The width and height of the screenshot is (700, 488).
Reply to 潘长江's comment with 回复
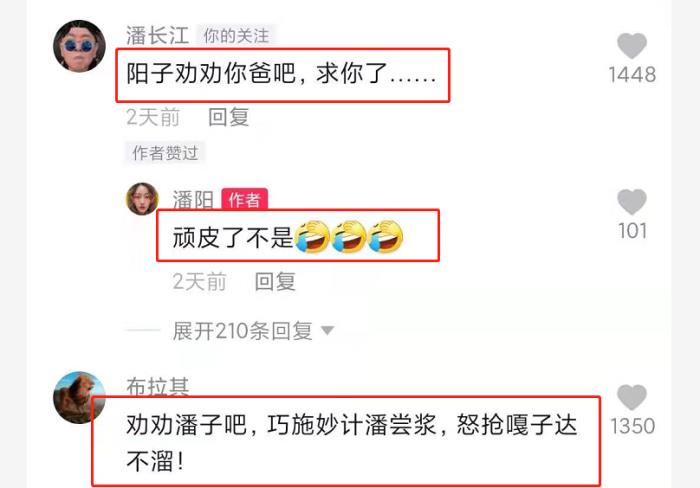click(x=229, y=117)
